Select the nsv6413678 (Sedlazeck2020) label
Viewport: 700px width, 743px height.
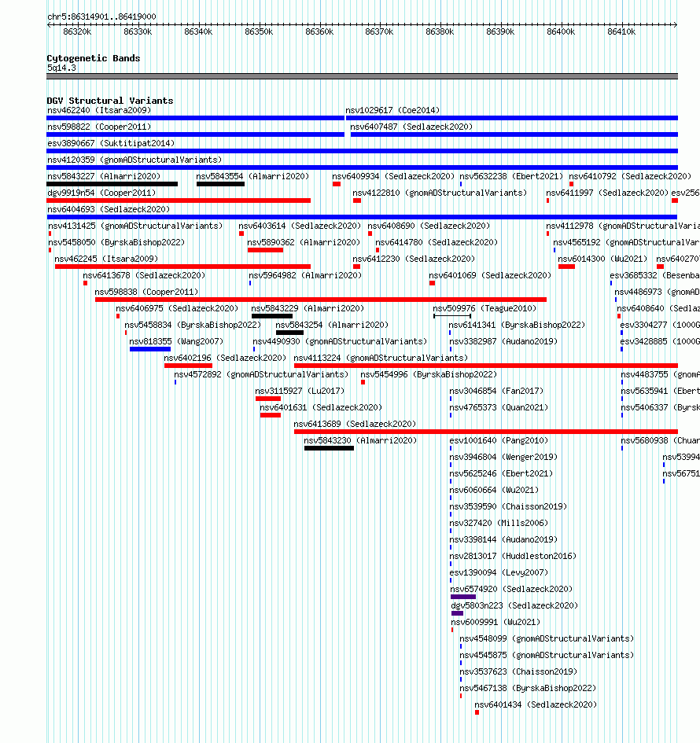[144, 275]
